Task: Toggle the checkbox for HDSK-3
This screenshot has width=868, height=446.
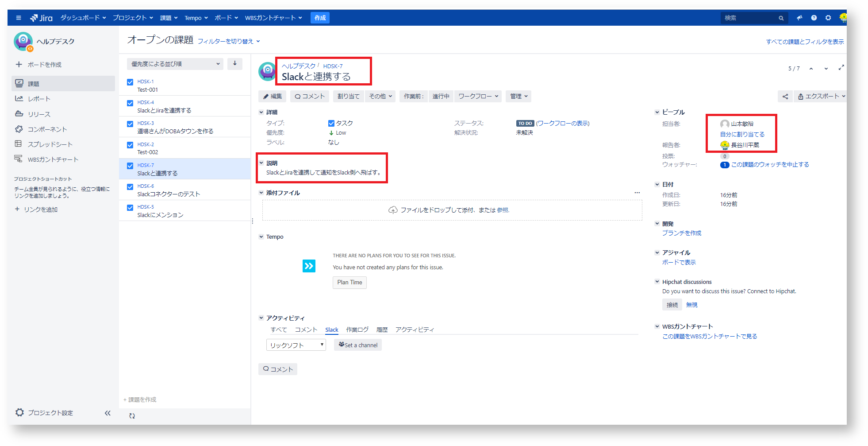Action: click(x=130, y=124)
